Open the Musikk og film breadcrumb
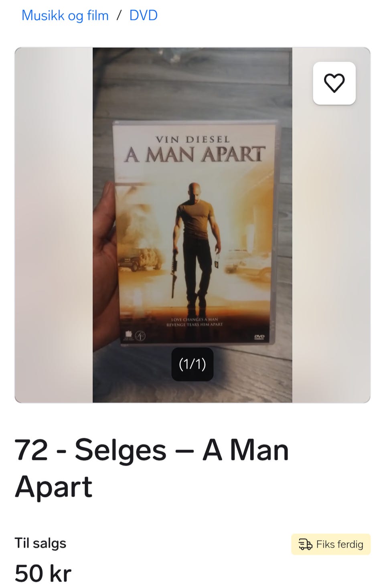This screenshot has width=385, height=588. [x=65, y=15]
